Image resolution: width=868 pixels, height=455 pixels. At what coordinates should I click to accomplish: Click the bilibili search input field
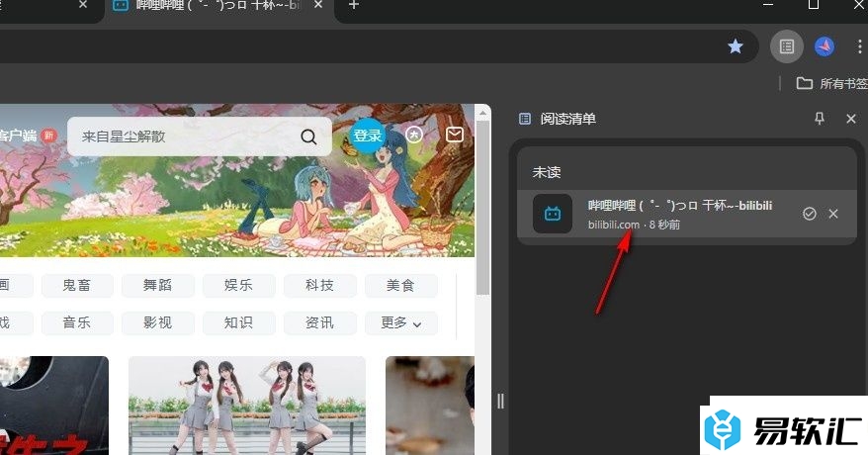pos(183,136)
